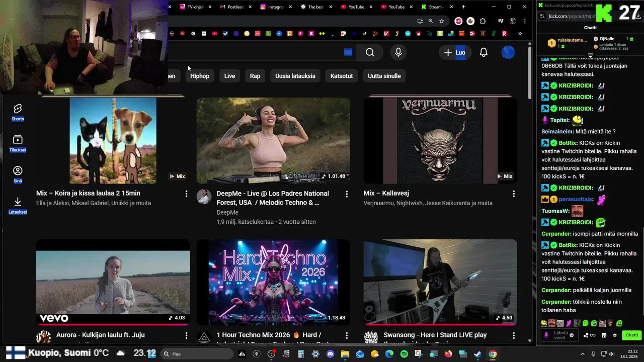
Task: Open the DeepMe channel avatar
Action: tap(204, 197)
